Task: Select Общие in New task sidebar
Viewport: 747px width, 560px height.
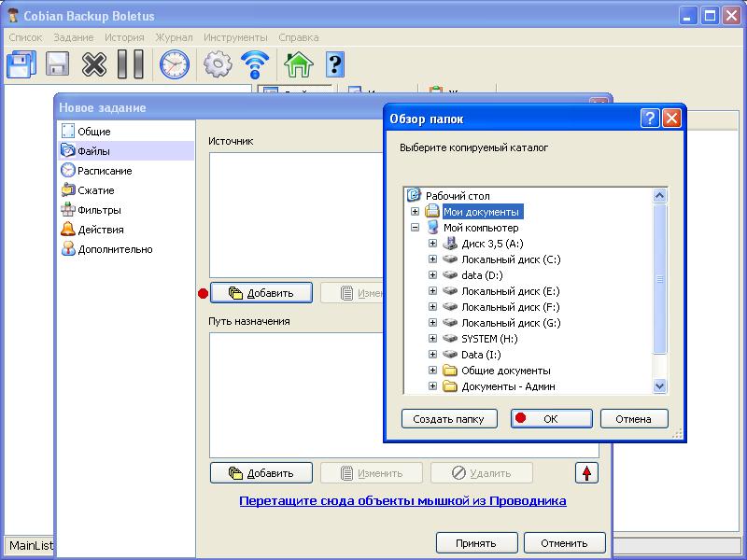Action: 126,132
